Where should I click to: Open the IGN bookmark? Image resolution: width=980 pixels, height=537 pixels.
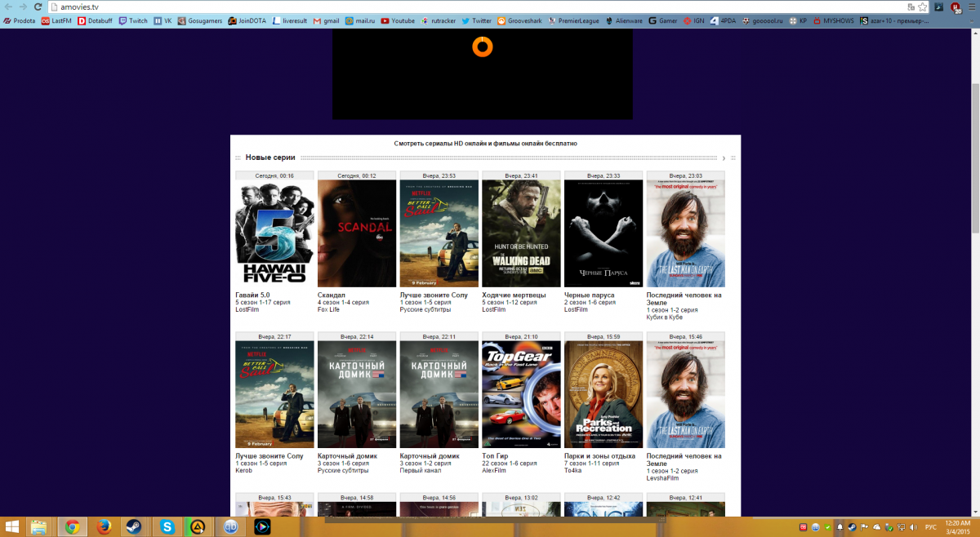(694, 20)
